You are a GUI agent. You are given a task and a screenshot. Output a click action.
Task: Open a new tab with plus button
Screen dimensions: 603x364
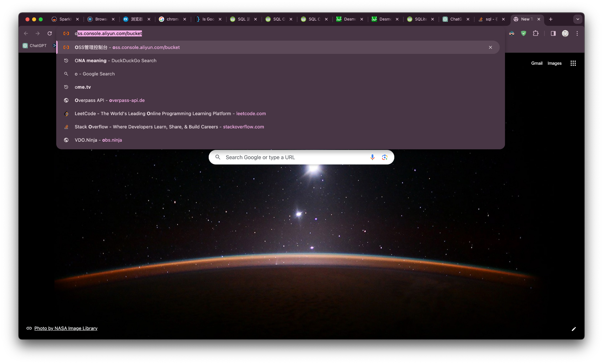(551, 19)
